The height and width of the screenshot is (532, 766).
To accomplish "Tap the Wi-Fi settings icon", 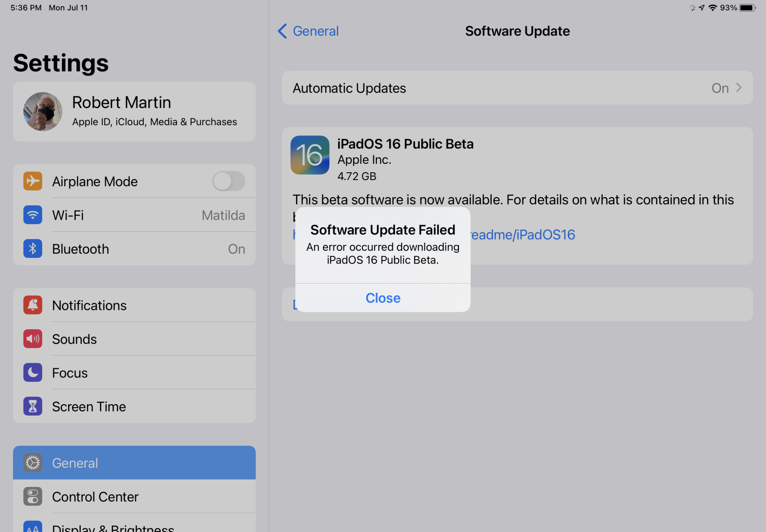I will [x=33, y=215].
